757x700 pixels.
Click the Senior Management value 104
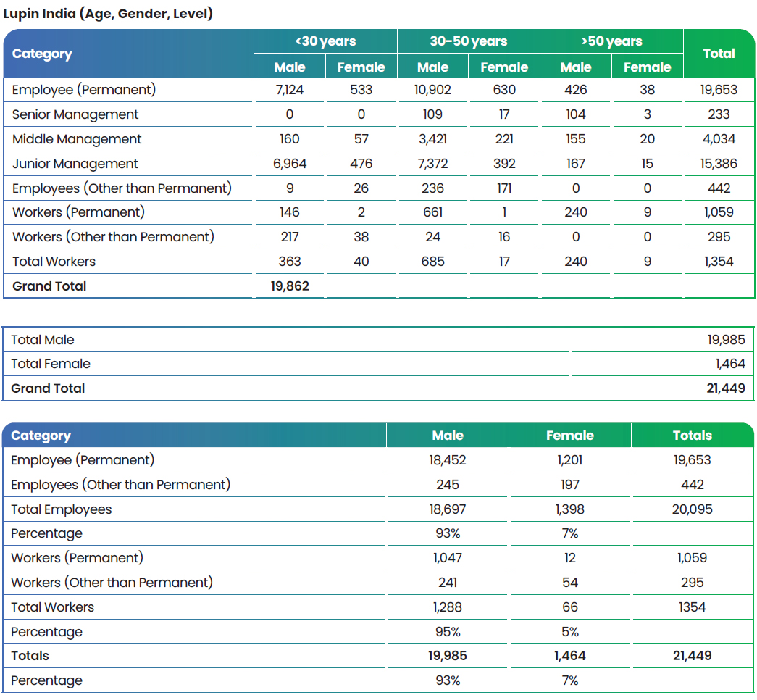576,114
